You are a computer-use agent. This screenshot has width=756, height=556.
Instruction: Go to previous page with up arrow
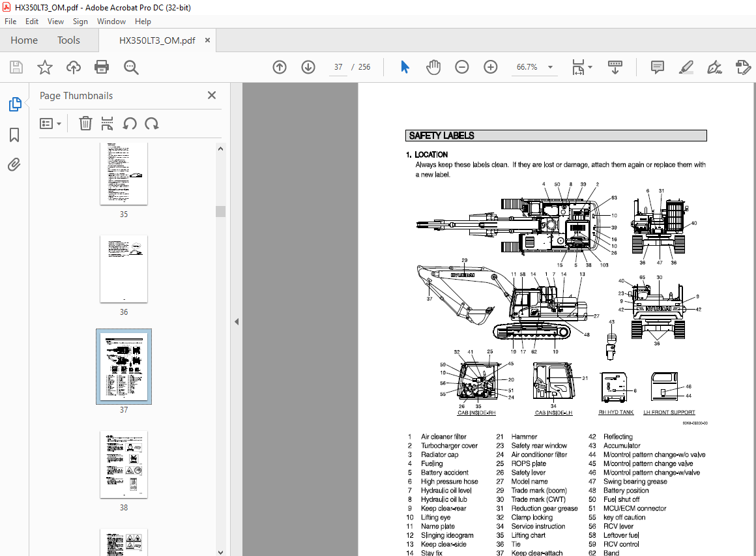point(280,67)
